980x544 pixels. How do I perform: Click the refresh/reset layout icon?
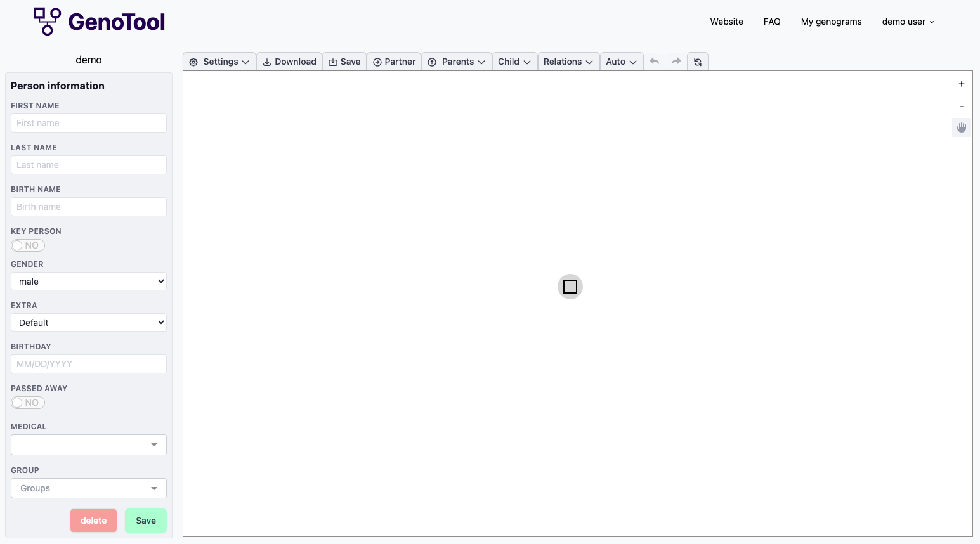(x=697, y=61)
